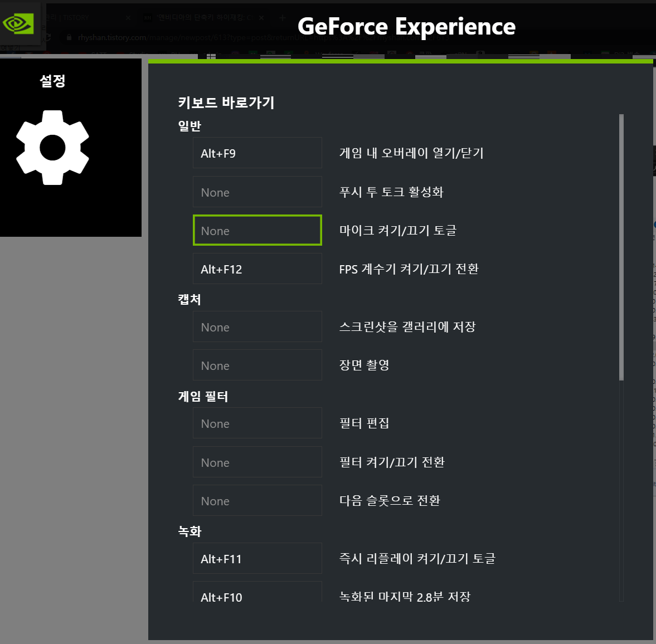The image size is (656, 644).
Task: Set shortcut for 장면 촬영
Action: tap(257, 365)
